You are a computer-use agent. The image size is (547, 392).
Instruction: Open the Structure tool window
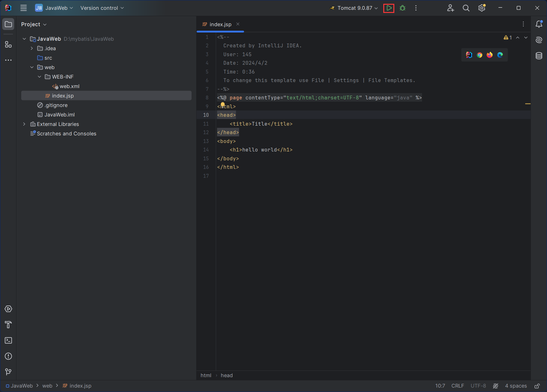click(9, 45)
